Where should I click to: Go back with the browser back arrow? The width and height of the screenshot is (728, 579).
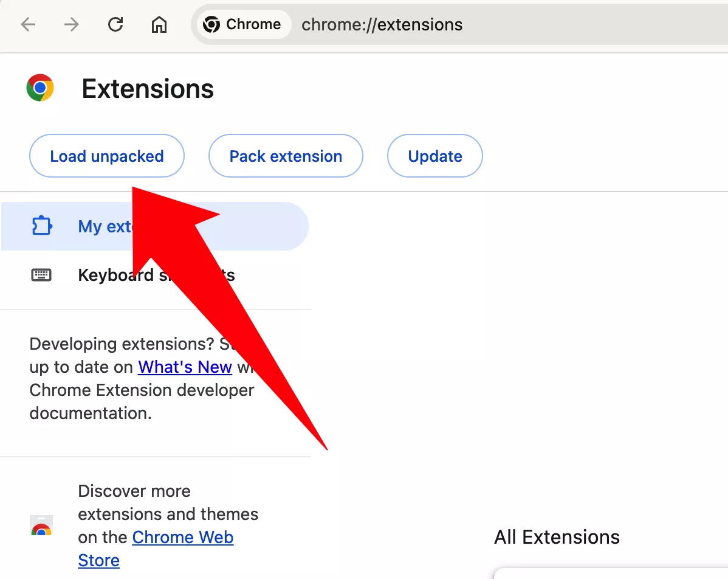click(x=29, y=24)
